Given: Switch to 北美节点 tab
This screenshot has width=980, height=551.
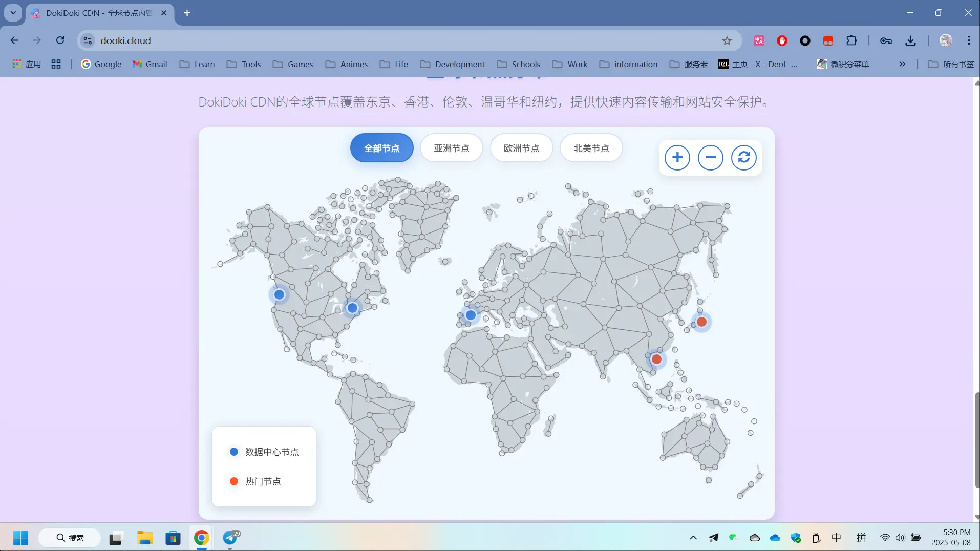Looking at the screenshot, I should (591, 148).
